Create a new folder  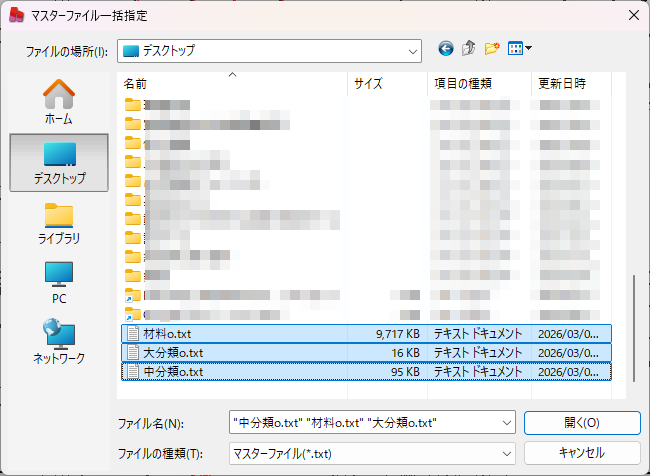(x=492, y=48)
